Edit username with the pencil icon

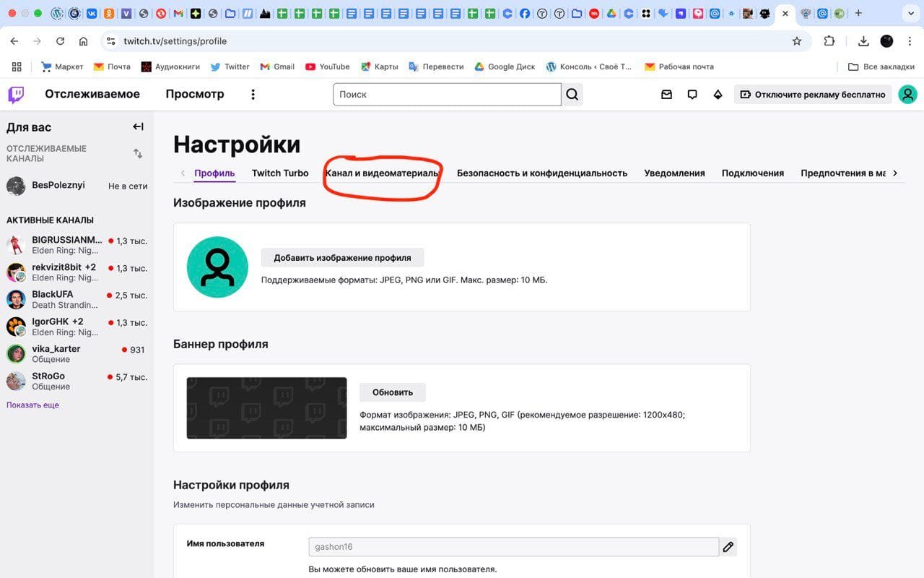[728, 547]
